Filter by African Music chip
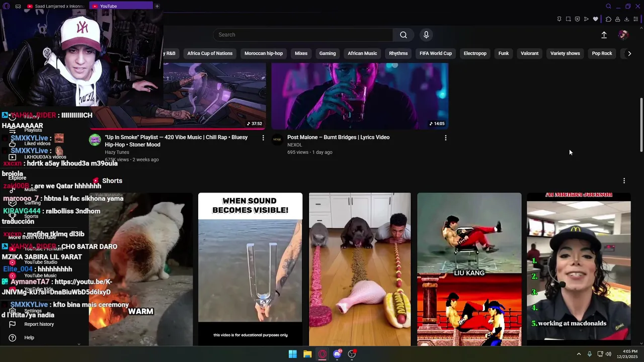The height and width of the screenshot is (362, 644). 362,53
